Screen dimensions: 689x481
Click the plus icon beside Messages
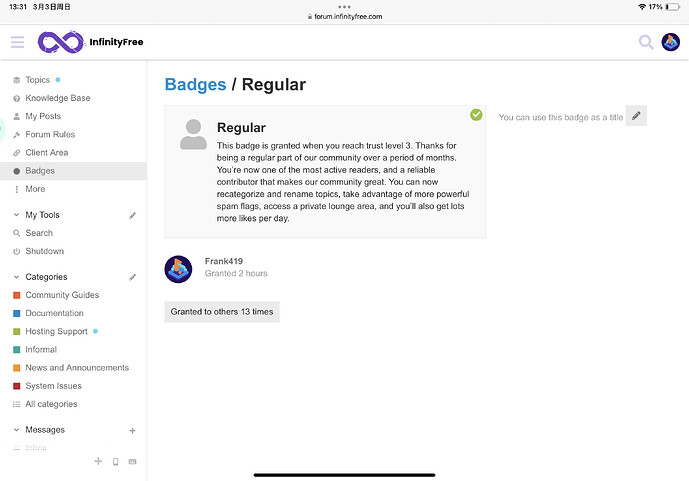[133, 430]
